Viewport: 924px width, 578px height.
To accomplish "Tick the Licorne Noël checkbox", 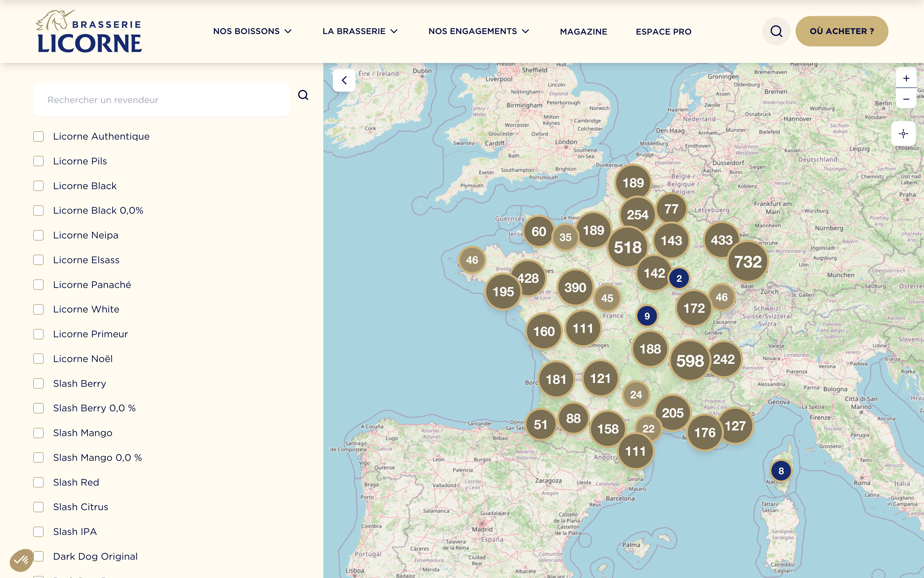I will (x=38, y=359).
